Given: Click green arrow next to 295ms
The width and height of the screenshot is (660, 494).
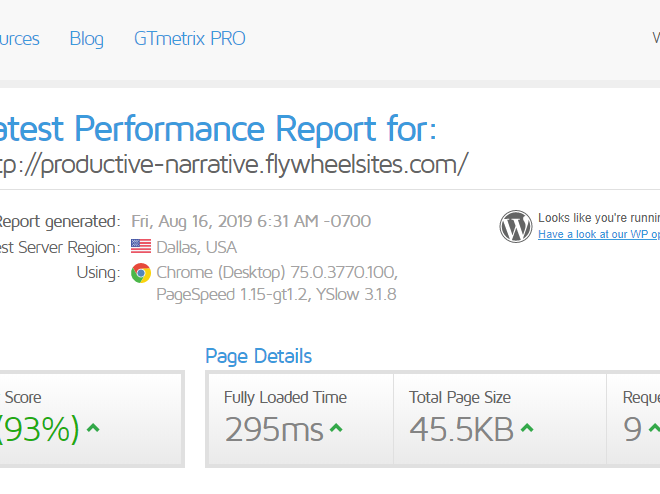Looking at the screenshot, I should 336,428.
